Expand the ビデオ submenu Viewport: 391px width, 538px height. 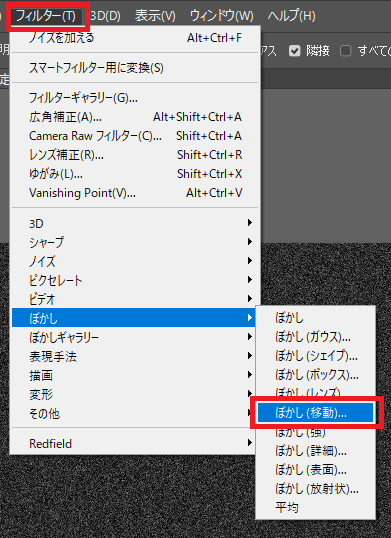(x=135, y=299)
